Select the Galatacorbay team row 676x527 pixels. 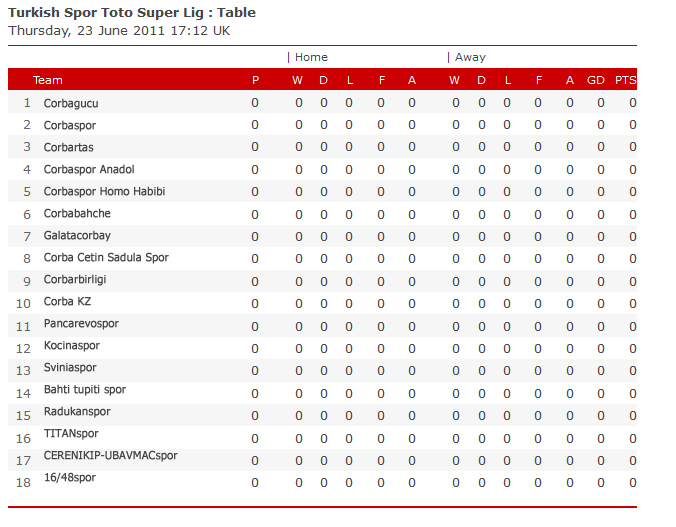tap(77, 236)
